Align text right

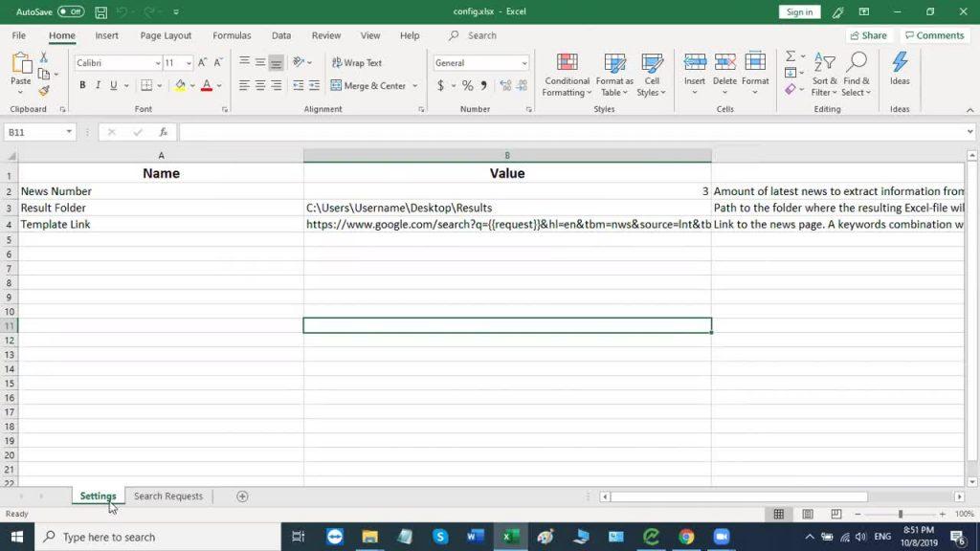coord(276,85)
